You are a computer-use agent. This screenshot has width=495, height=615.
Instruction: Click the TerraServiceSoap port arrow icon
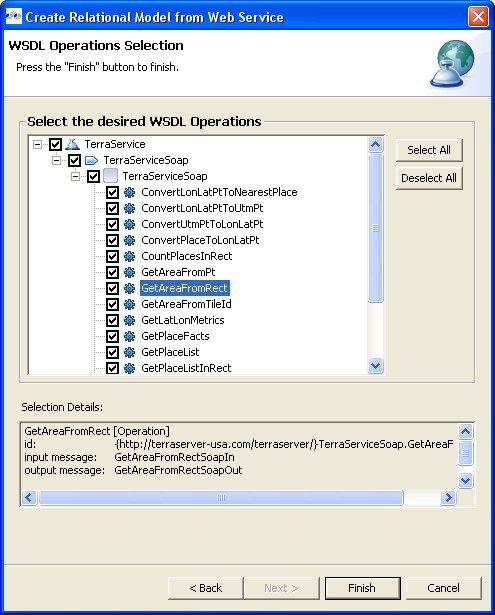coord(91,160)
